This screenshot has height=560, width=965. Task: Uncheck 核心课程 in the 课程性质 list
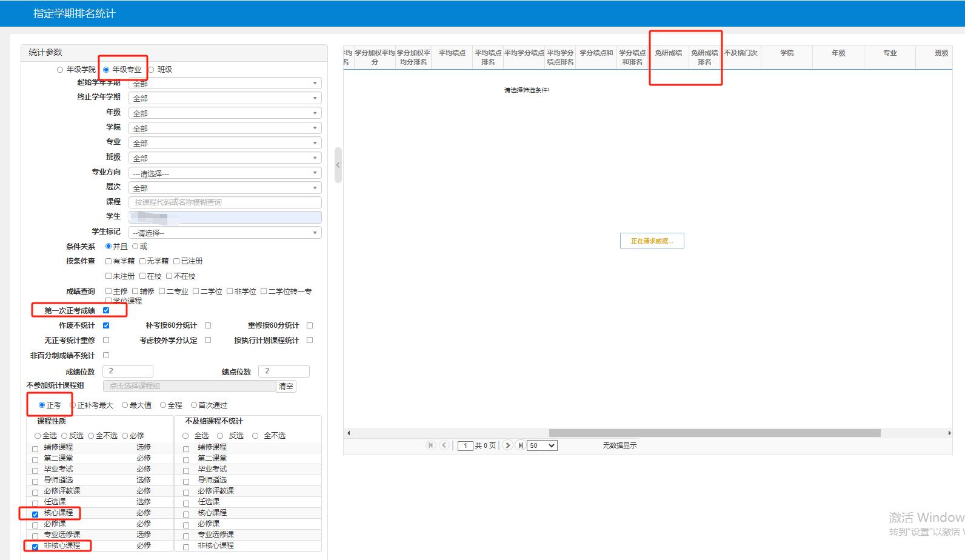coord(35,514)
